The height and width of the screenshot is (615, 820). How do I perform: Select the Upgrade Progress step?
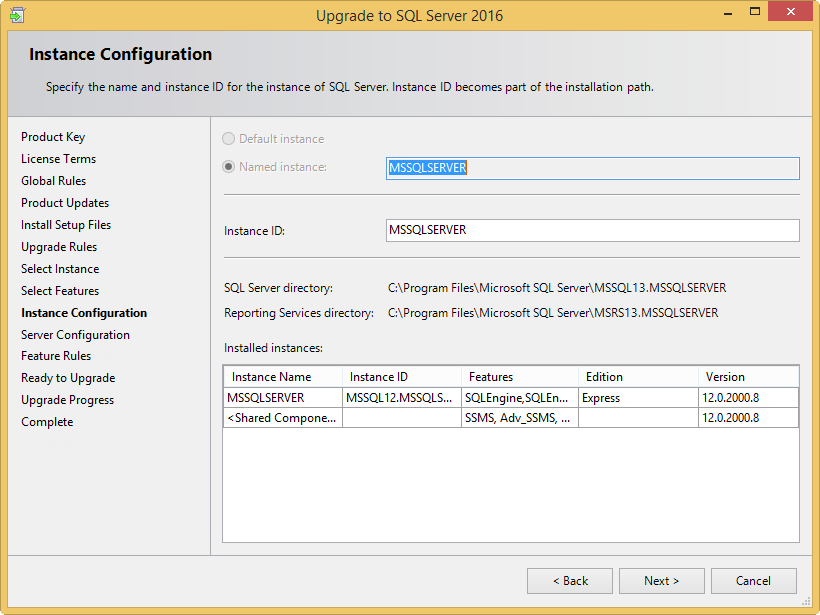(67, 400)
